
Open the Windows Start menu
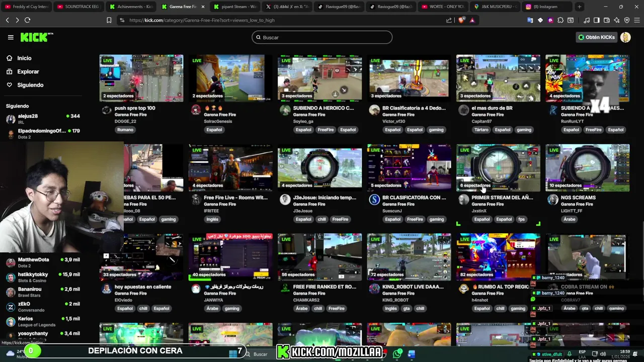tap(233, 354)
